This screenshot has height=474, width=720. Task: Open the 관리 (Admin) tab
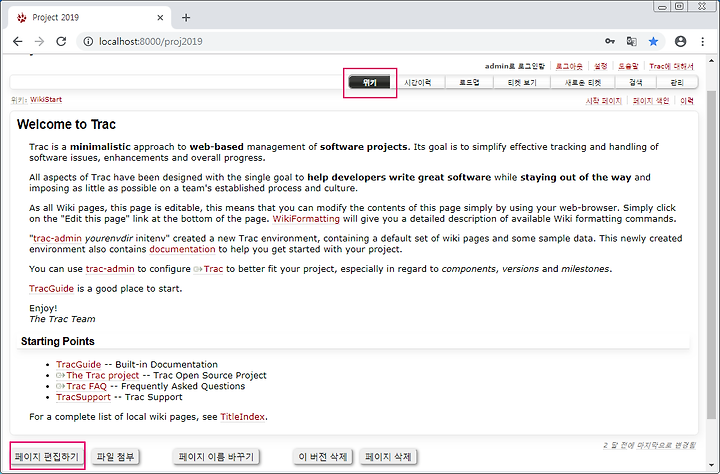[x=677, y=82]
